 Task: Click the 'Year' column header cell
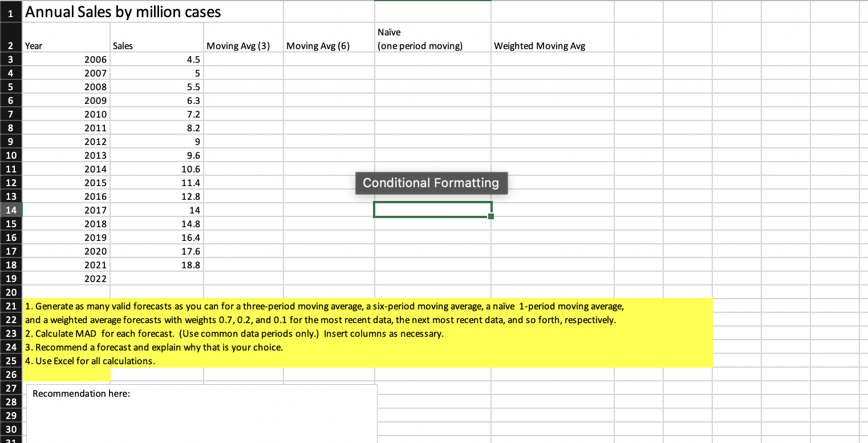point(66,38)
